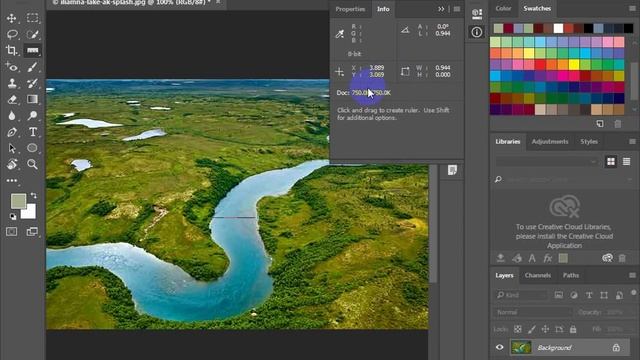Select the Pen tool
The height and width of the screenshot is (360, 640).
tap(11, 132)
